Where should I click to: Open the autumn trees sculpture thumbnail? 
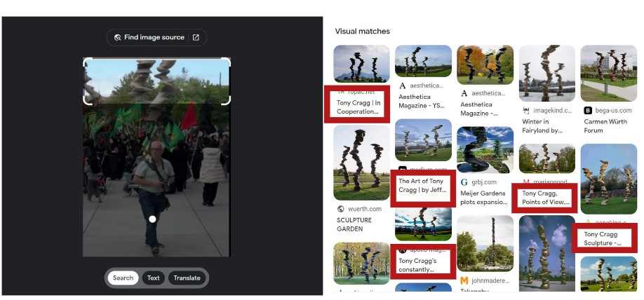click(485, 65)
